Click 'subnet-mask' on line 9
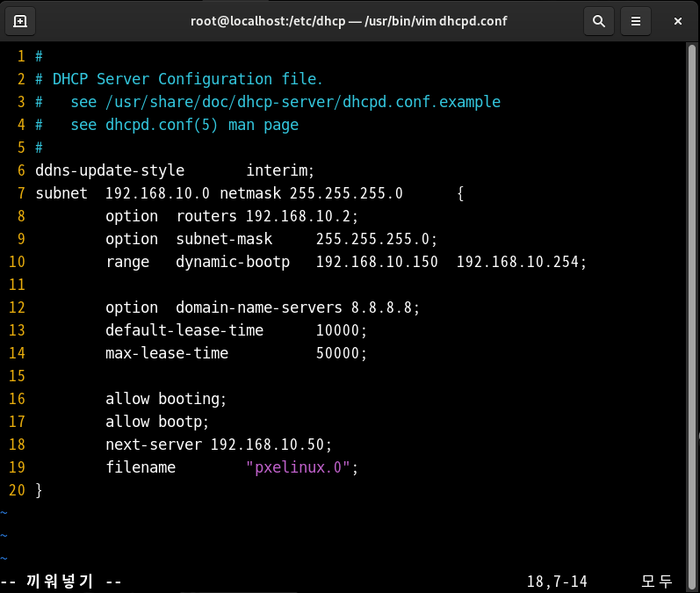Viewport: 700px width, 593px height. click(224, 239)
